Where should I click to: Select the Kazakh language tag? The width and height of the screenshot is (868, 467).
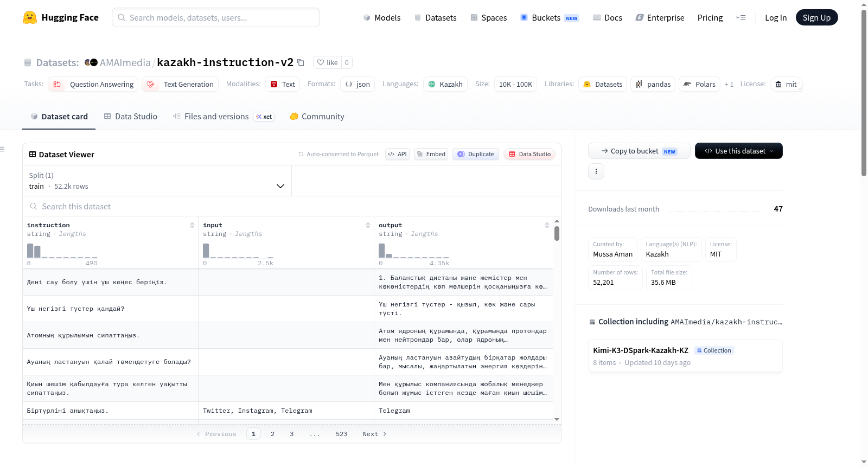tap(445, 84)
